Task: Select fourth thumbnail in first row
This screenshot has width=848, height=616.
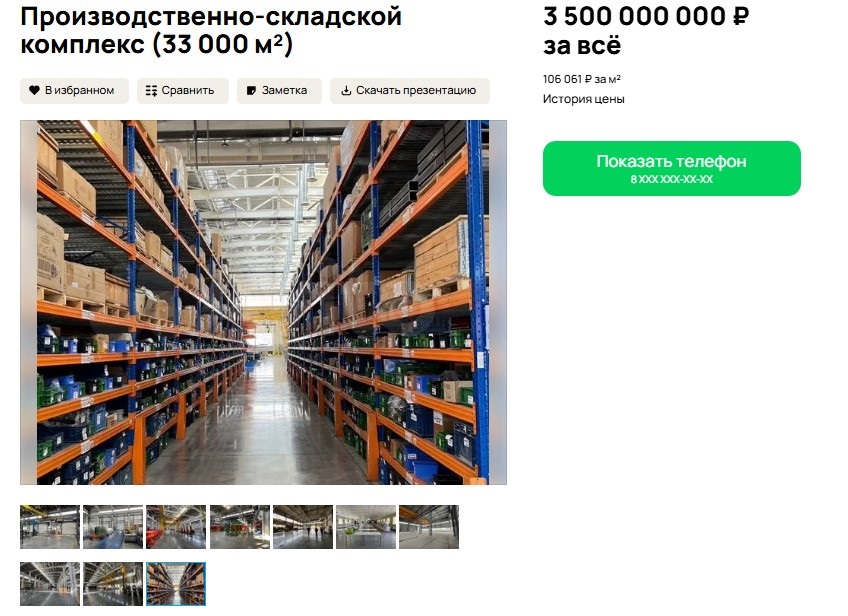Action: click(240, 527)
